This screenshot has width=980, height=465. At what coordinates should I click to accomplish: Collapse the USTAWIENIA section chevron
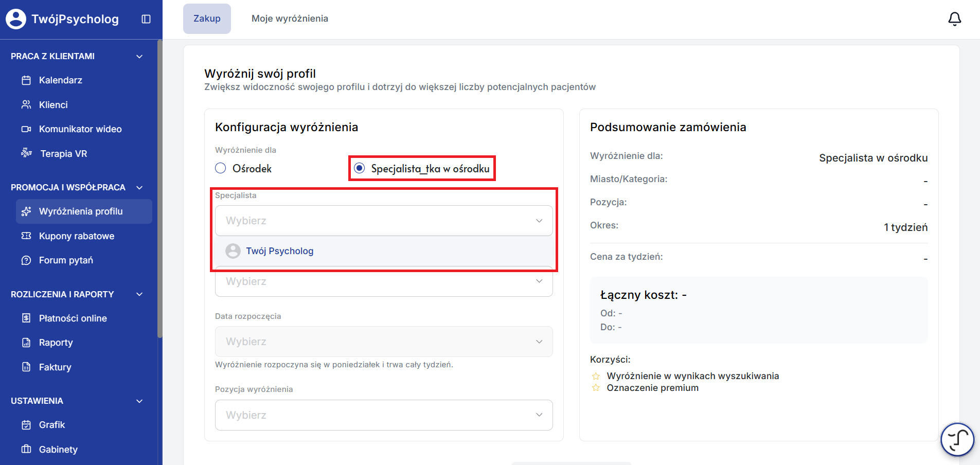(139, 401)
